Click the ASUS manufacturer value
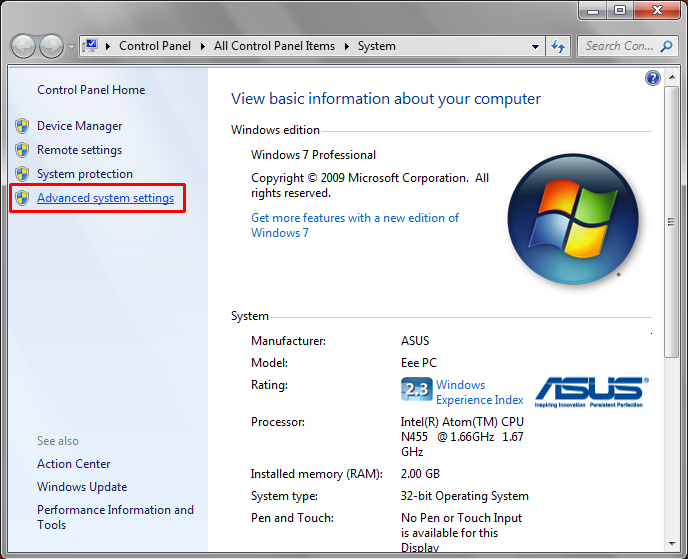Image resolution: width=688 pixels, height=559 pixels. pos(415,341)
